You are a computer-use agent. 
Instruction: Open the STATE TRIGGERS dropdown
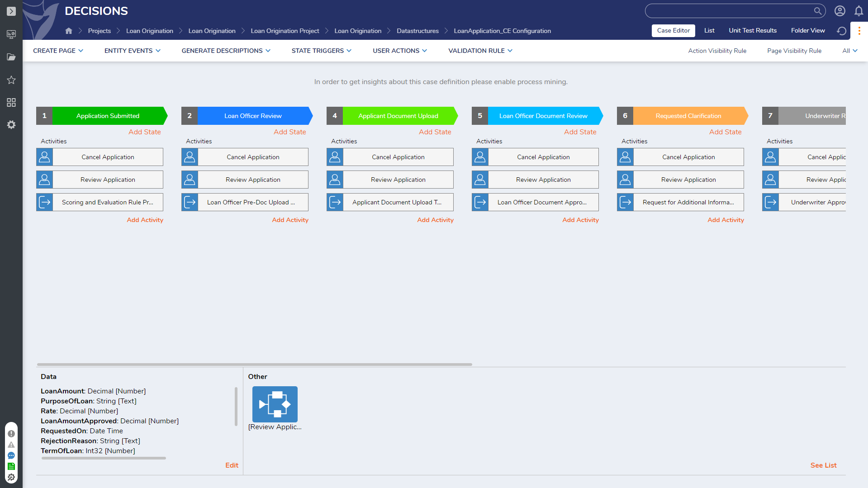click(x=321, y=51)
